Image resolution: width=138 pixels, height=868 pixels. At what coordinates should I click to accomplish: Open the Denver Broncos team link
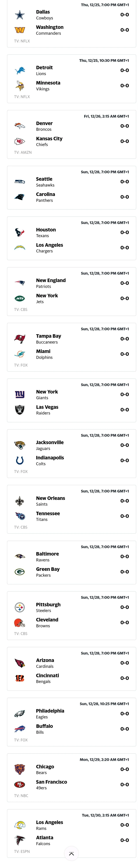tap(44, 126)
